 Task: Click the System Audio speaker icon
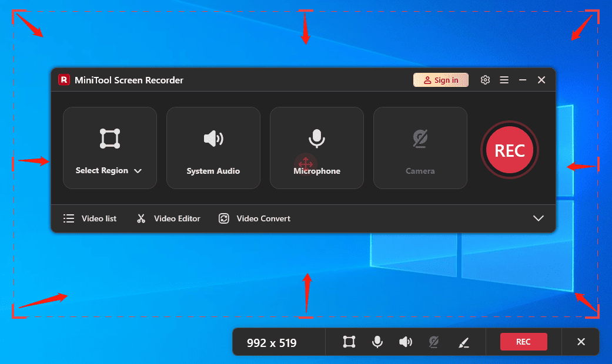pos(213,139)
